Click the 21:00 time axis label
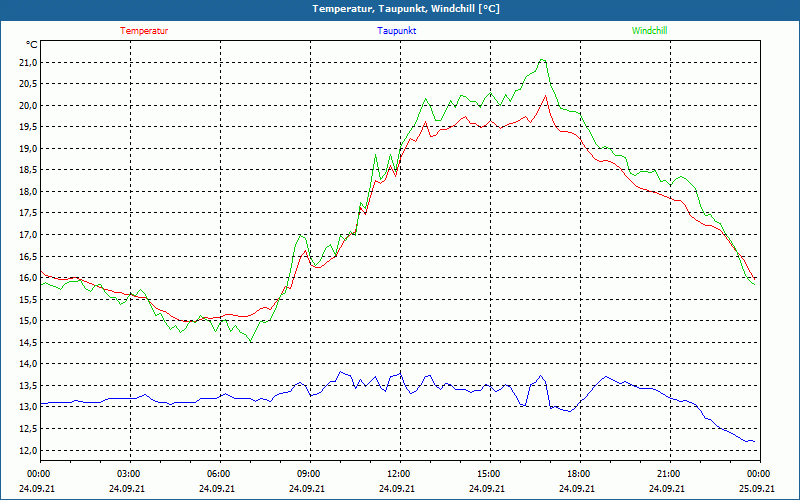 668,474
